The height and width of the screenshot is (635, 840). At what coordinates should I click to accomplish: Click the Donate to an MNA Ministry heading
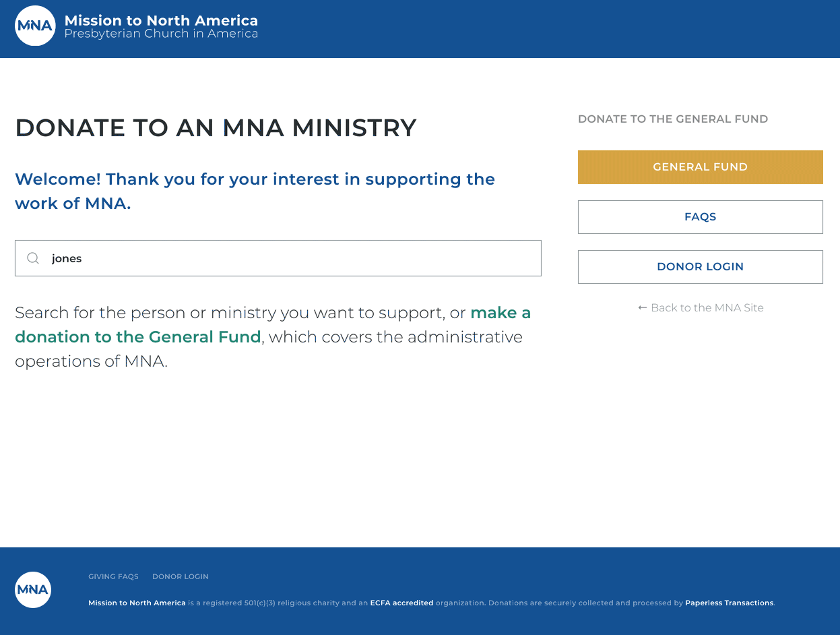pos(216,128)
